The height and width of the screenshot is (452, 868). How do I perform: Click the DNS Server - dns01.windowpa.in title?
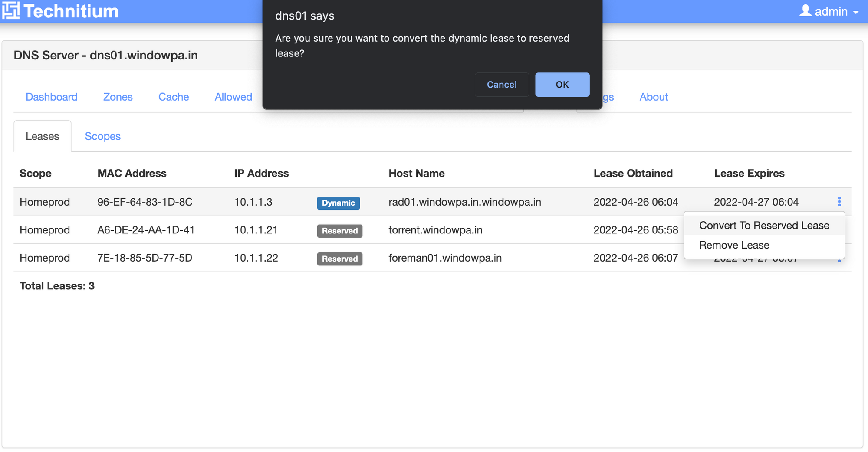point(105,56)
